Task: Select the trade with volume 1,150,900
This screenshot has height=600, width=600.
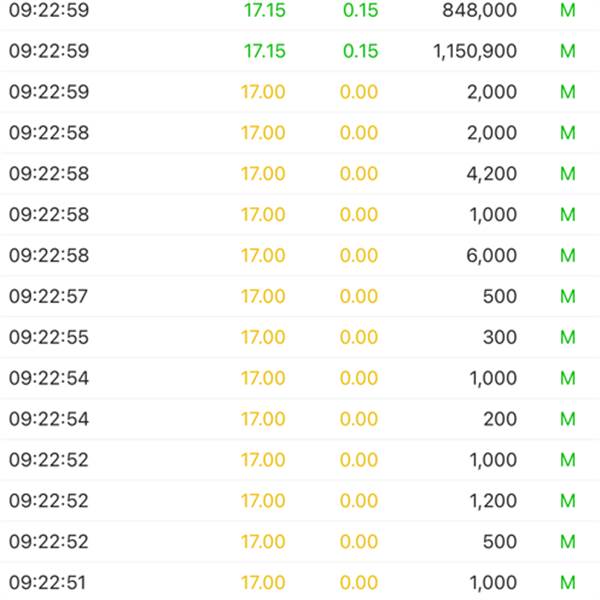Action: pyautogui.click(x=475, y=51)
